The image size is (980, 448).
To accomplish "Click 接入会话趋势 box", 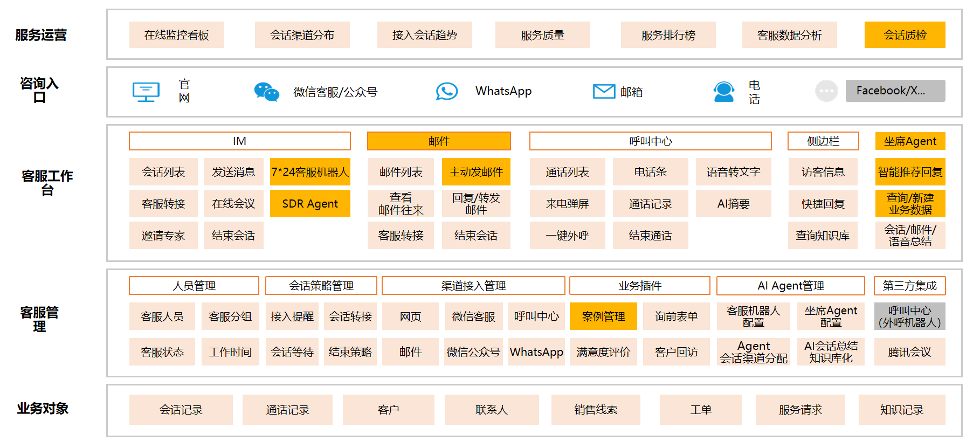I will [425, 35].
